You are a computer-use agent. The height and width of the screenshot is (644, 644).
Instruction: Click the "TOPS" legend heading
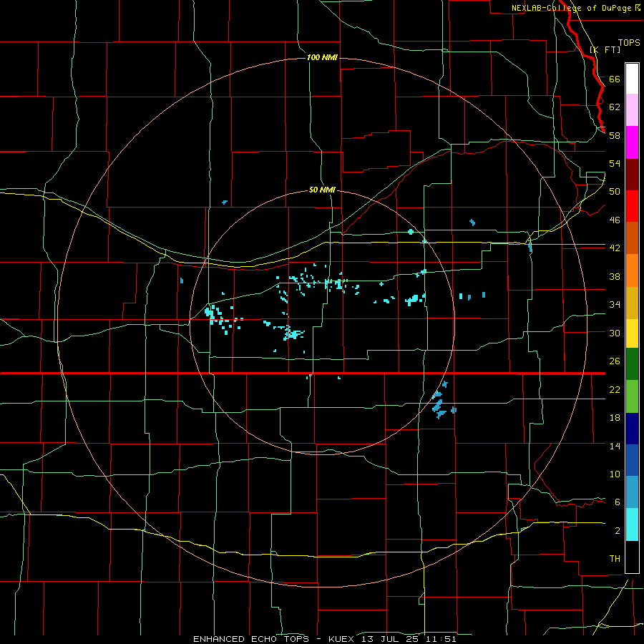629,43
